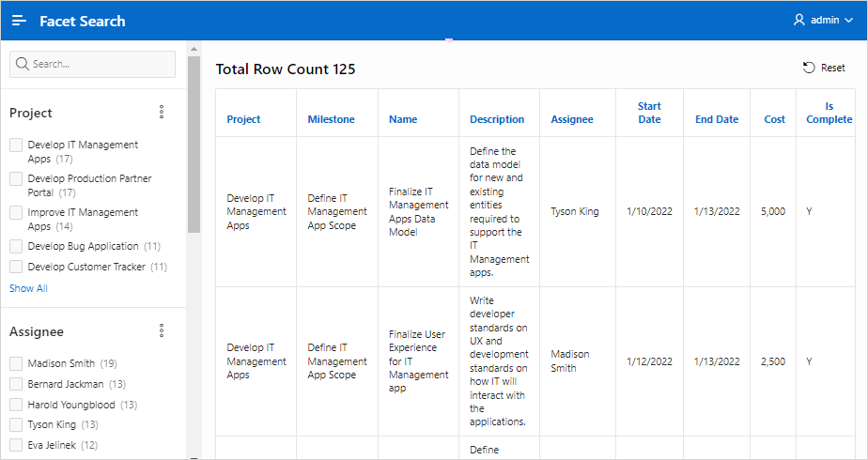
Task: Sort by Start Date column header
Action: point(649,113)
